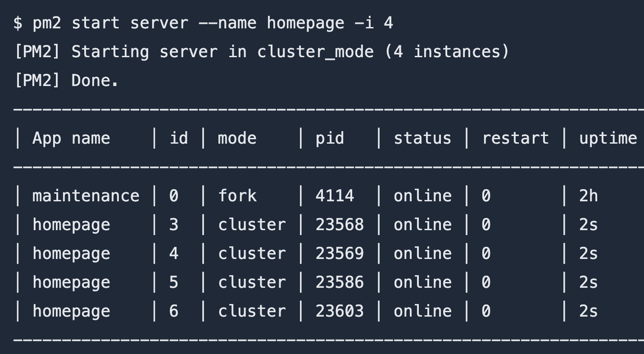Viewport: 644px width, 354px height.
Task: Click the id cell '0' in maintenance row
Action: [174, 196]
